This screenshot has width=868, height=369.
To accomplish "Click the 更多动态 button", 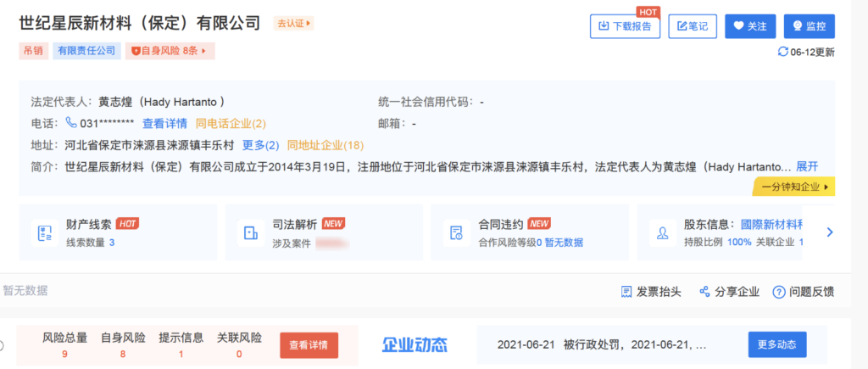I will [777, 344].
